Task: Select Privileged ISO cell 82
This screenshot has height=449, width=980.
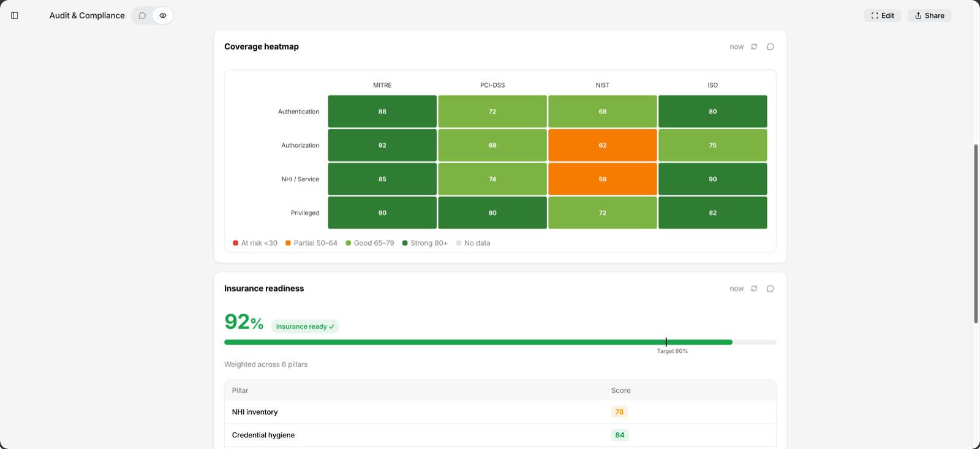Action: (x=713, y=213)
